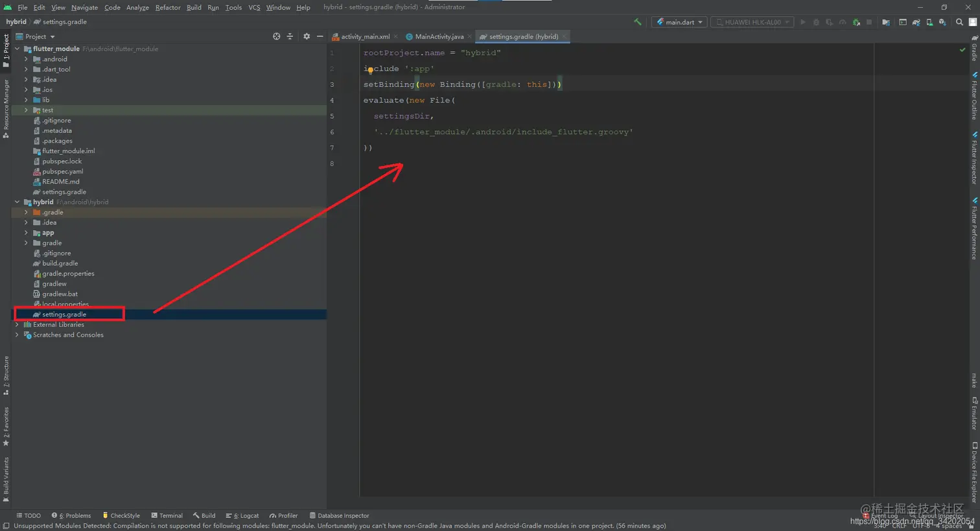The image size is (980, 531).
Task: Toggle the Build Variants tool window
Action: [6, 480]
